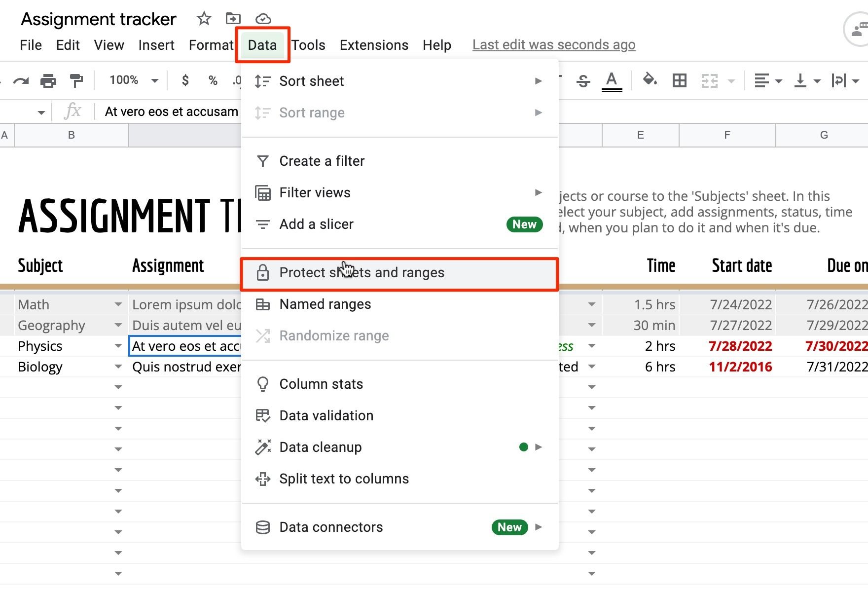This screenshot has width=868, height=592.
Task: Open the Help menu
Action: coord(437,45)
